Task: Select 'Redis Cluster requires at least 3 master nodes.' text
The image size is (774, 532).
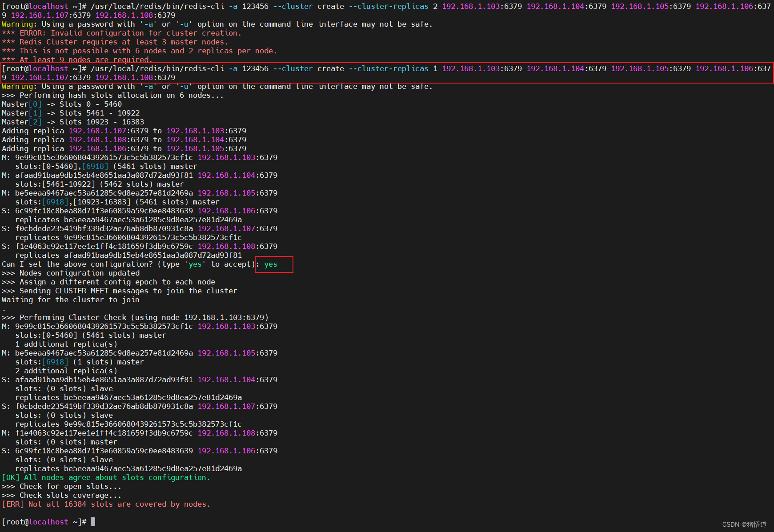Action: click(x=124, y=42)
